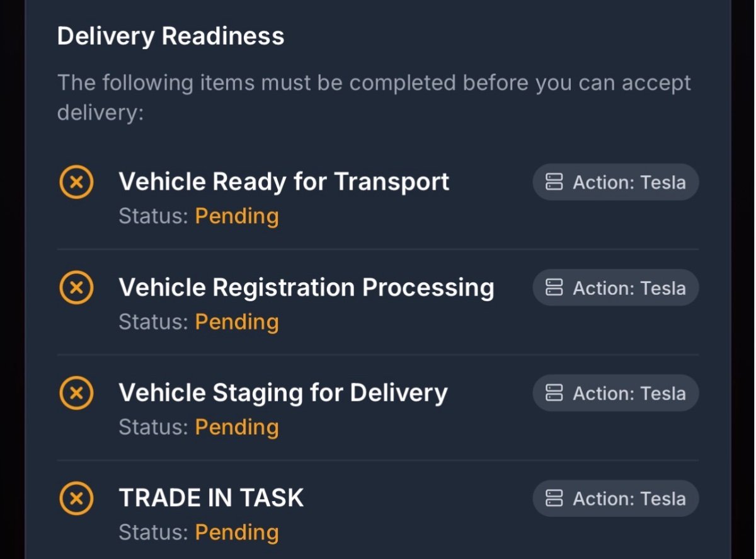The image size is (756, 559).
Task: Click the server icon in TRADE IN TASK badge
Action: [554, 498]
